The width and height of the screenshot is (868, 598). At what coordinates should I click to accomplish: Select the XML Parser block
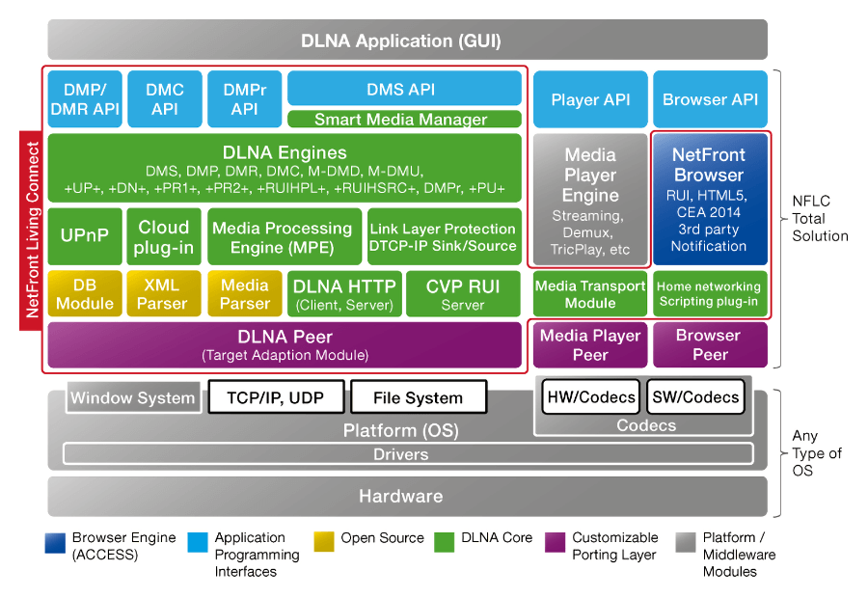(x=164, y=294)
